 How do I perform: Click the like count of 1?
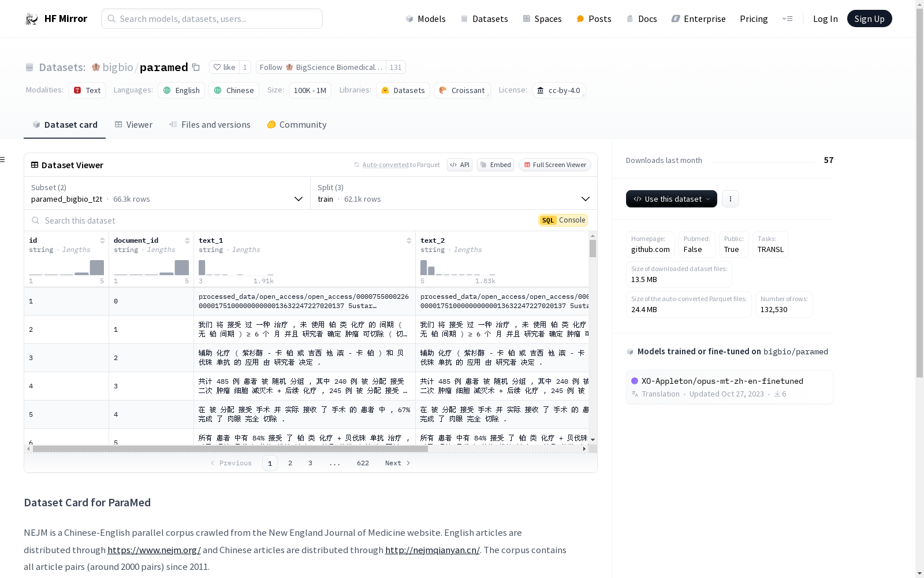click(x=245, y=67)
